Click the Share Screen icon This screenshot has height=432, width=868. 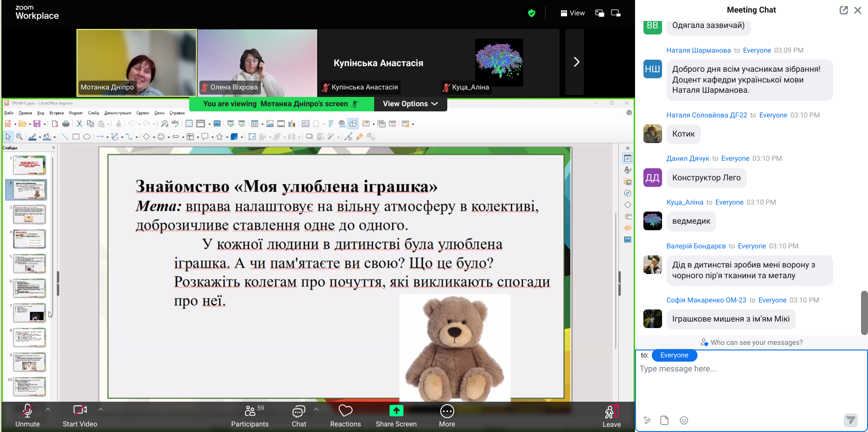point(396,411)
